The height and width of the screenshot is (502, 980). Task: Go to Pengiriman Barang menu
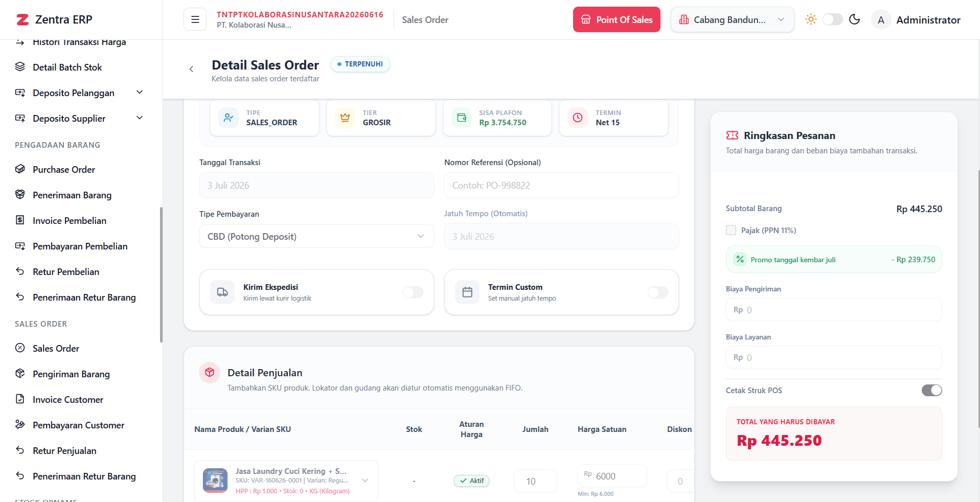[71, 374]
